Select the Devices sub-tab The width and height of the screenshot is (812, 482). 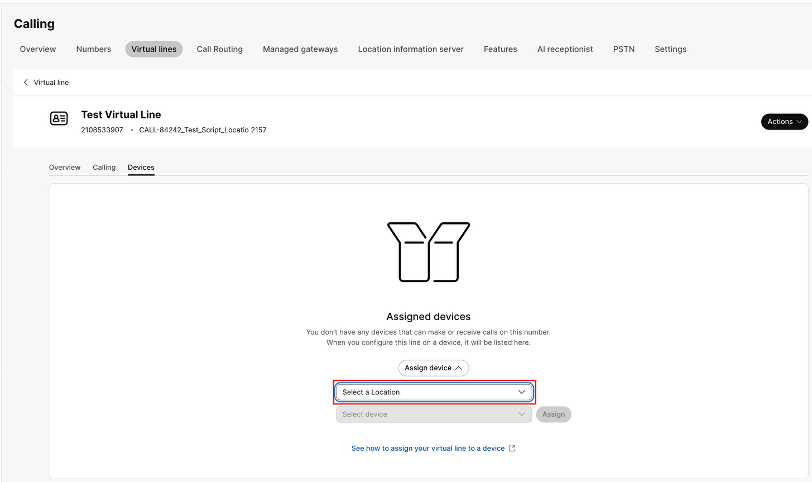click(x=141, y=167)
